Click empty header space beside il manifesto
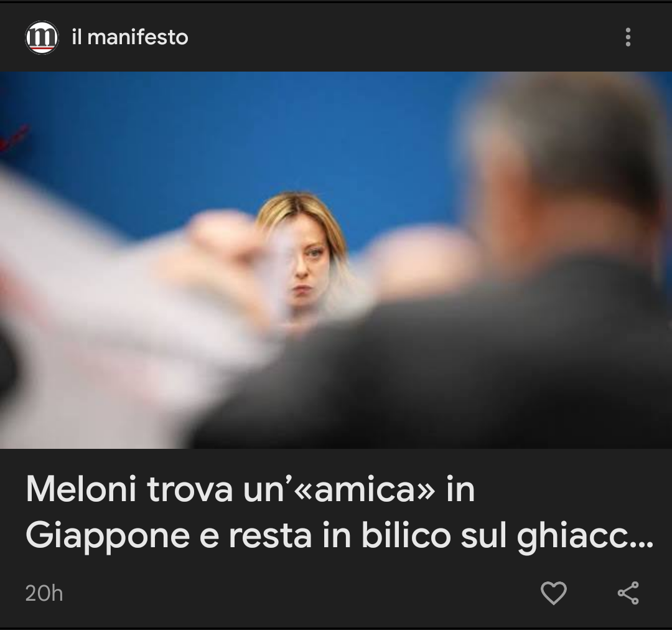Screen dimensions: 672x630 tap(403, 37)
